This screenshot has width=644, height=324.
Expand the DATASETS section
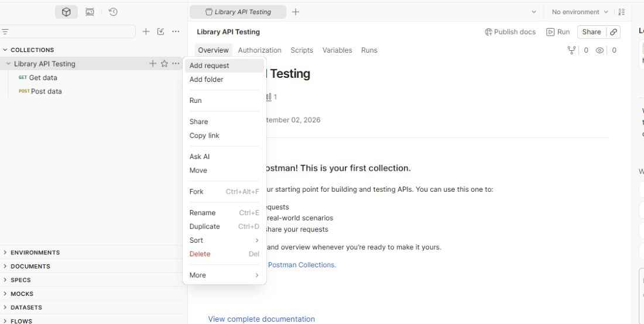tap(5, 307)
